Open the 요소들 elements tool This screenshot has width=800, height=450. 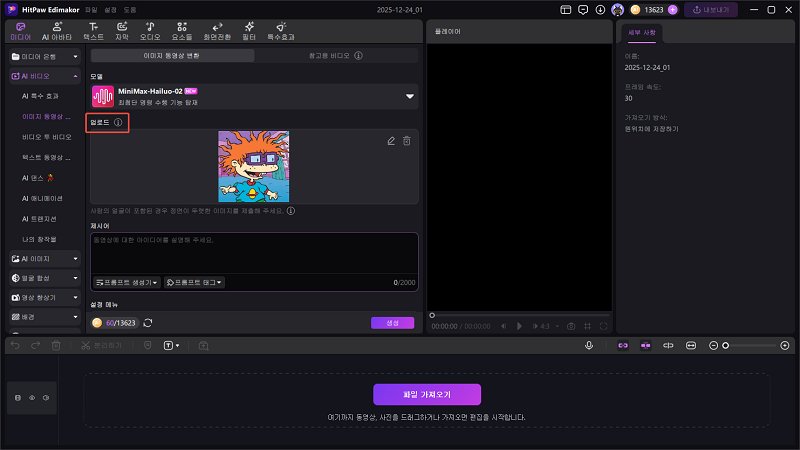coord(182,31)
